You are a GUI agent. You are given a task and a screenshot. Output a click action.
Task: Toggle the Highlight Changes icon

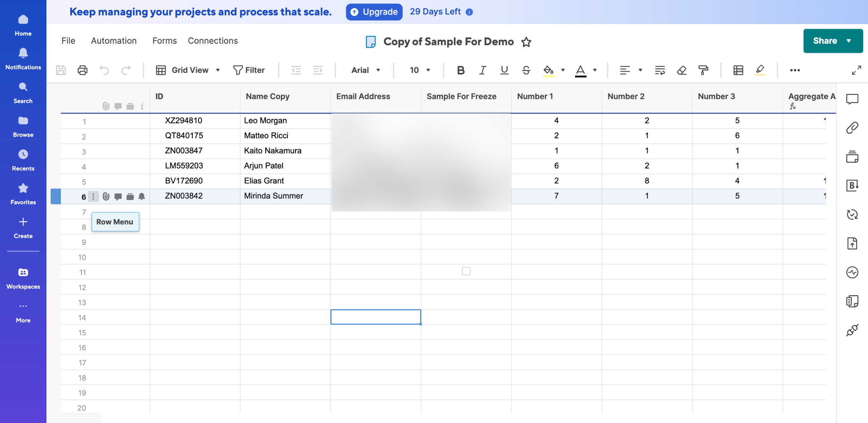pyautogui.click(x=760, y=70)
